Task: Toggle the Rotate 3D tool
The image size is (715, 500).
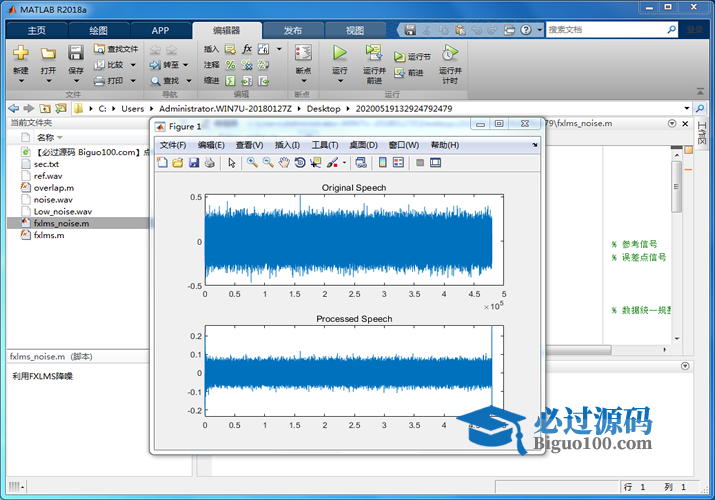Action: (x=300, y=163)
